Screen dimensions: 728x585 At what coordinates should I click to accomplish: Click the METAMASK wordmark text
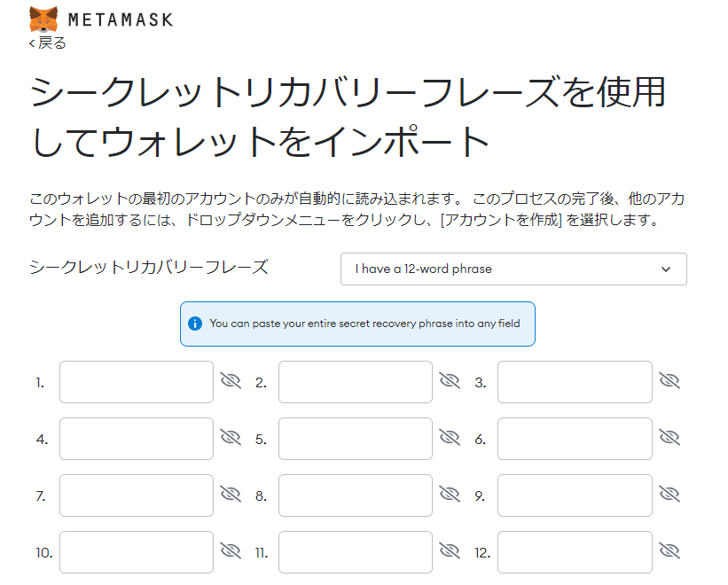pos(121,20)
